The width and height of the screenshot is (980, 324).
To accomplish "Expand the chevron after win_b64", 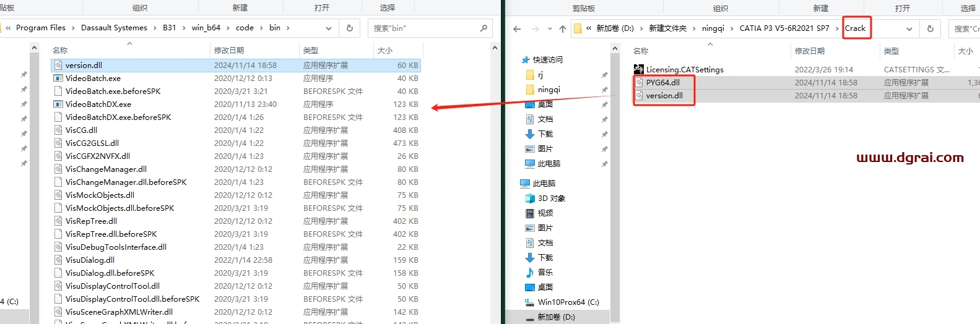I will pos(228,28).
